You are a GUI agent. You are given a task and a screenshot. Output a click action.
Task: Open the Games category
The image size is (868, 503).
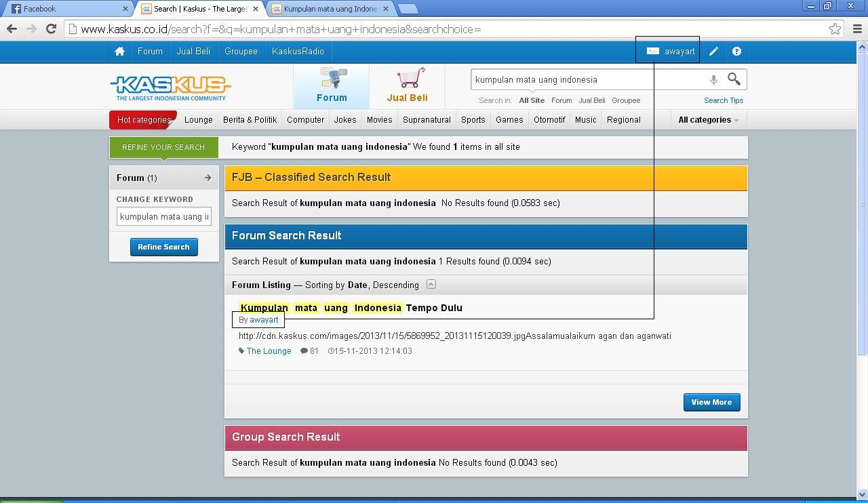click(509, 120)
